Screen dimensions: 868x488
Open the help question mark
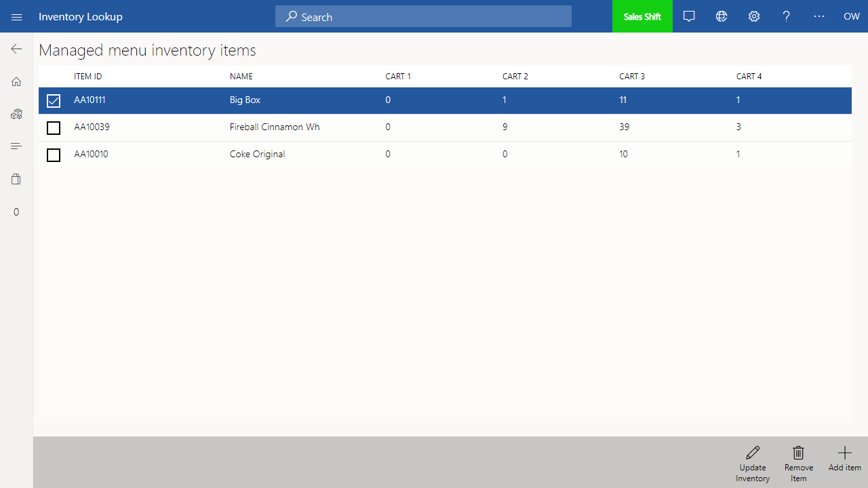787,16
